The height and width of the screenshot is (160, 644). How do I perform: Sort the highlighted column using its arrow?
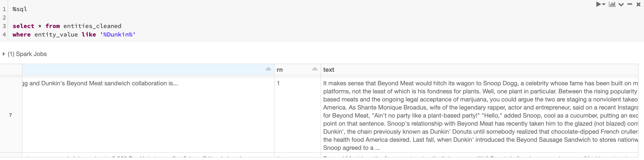click(x=268, y=69)
